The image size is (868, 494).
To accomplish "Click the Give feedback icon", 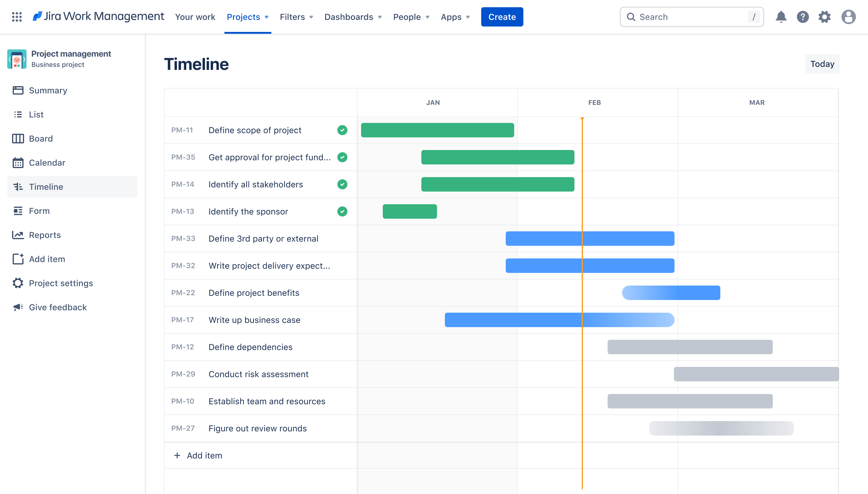I will click(x=18, y=307).
